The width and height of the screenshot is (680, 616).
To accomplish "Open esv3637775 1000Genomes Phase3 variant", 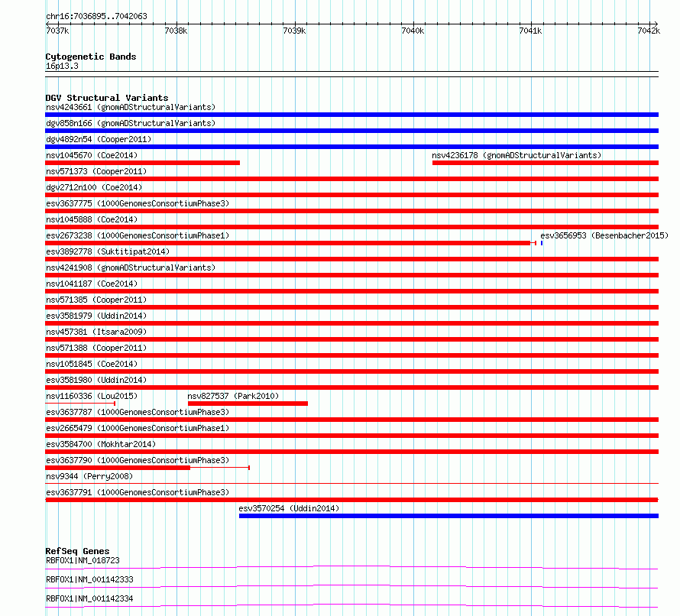I will [138, 203].
